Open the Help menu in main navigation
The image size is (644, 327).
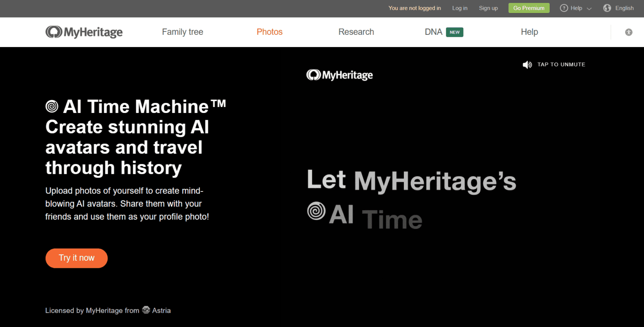(x=529, y=32)
